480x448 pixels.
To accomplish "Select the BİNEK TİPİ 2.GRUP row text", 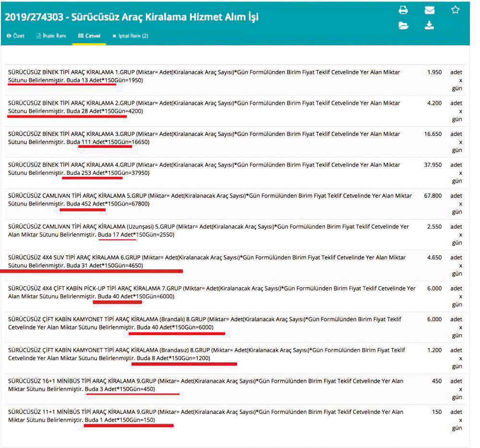I will [x=204, y=107].
